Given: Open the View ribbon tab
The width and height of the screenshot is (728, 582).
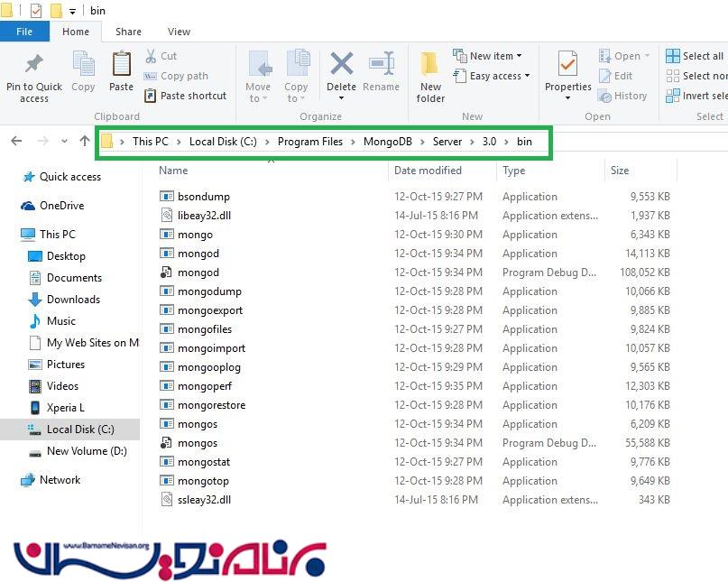Looking at the screenshot, I should pos(179,32).
